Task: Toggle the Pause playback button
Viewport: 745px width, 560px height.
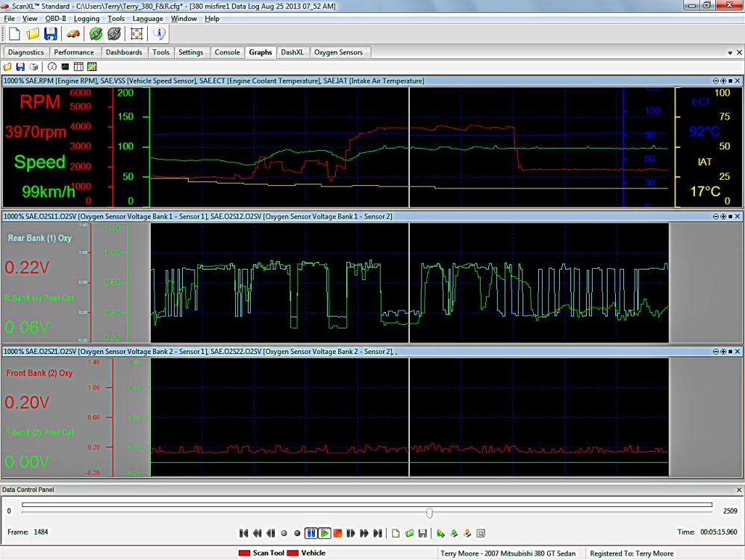Action: click(x=311, y=533)
